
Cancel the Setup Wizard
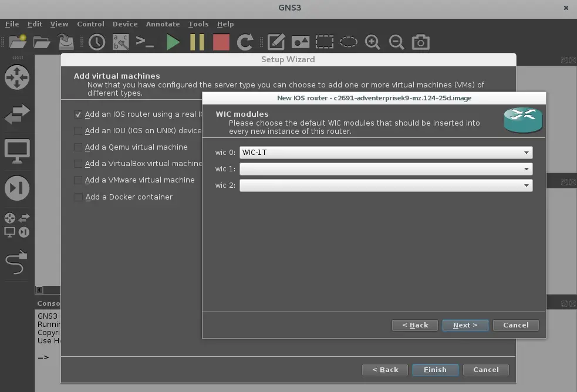486,370
